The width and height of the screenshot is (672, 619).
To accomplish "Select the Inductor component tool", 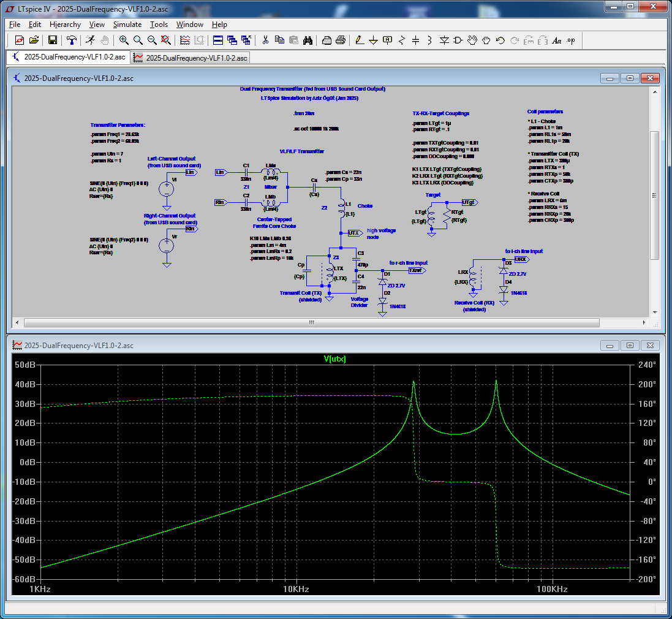I will click(430, 40).
